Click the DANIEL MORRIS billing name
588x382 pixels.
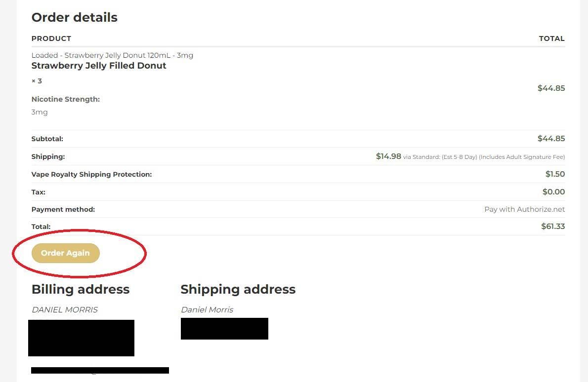[x=65, y=310]
